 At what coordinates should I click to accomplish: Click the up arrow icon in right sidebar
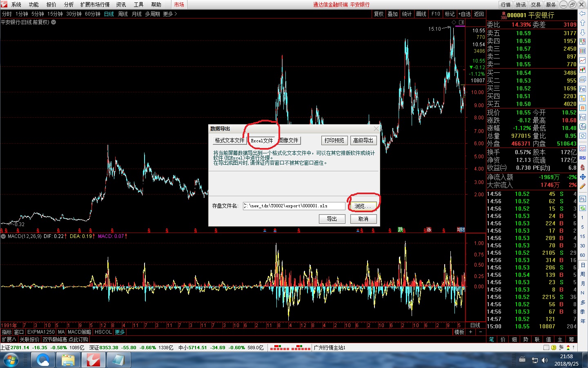[x=583, y=23]
